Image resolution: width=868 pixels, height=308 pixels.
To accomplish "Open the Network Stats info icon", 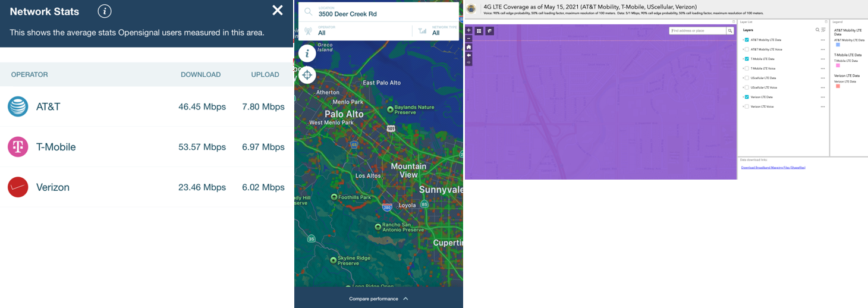I will 105,11.
